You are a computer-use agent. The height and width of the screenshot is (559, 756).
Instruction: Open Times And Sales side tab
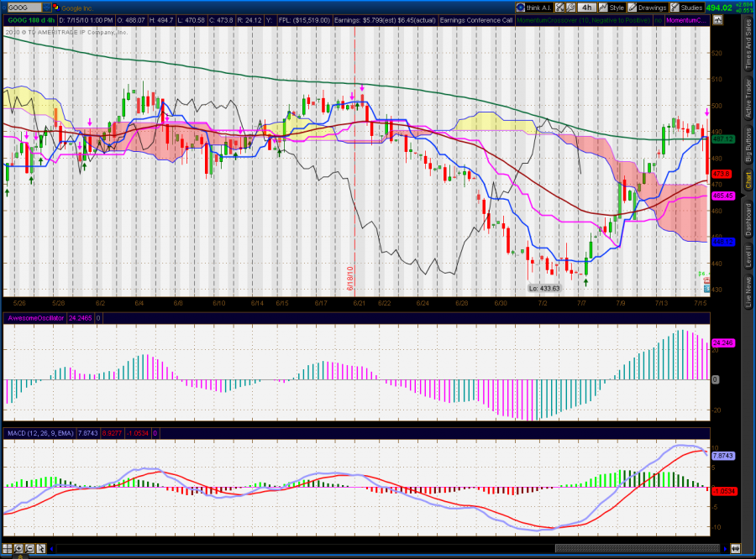pos(748,44)
